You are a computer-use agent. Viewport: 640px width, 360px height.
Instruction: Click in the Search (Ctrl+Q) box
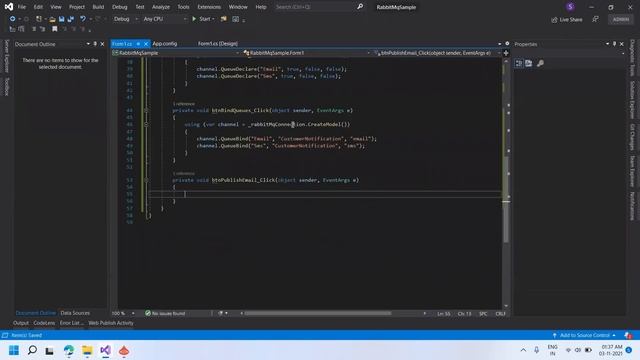coord(314,7)
